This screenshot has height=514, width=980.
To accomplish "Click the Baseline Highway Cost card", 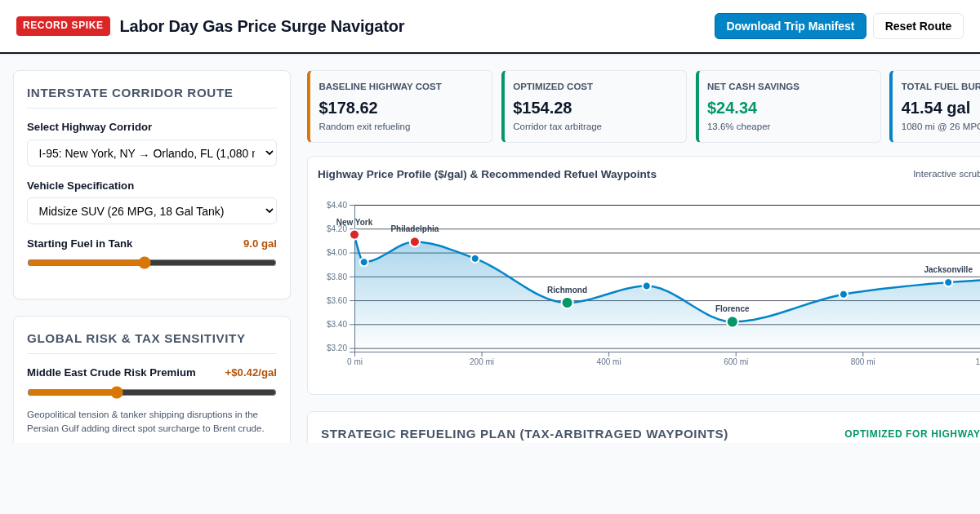I will coord(400,107).
